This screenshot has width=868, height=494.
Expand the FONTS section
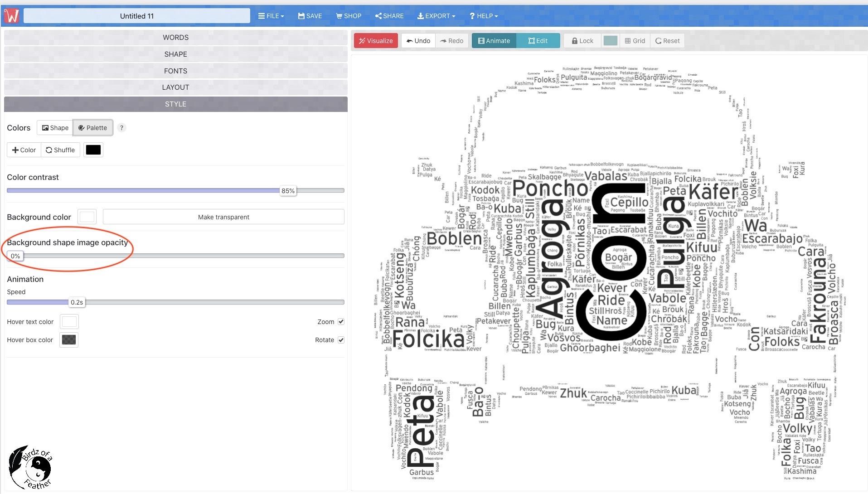coord(176,71)
